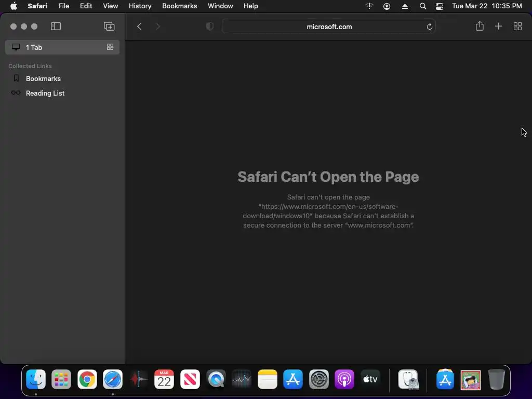
Task: Show tab overview grid in toolbar
Action: click(x=517, y=26)
